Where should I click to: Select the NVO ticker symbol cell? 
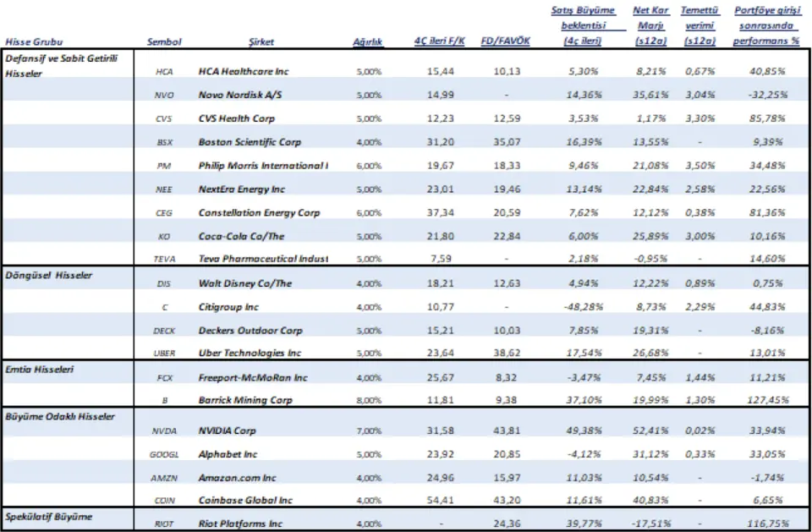(165, 95)
